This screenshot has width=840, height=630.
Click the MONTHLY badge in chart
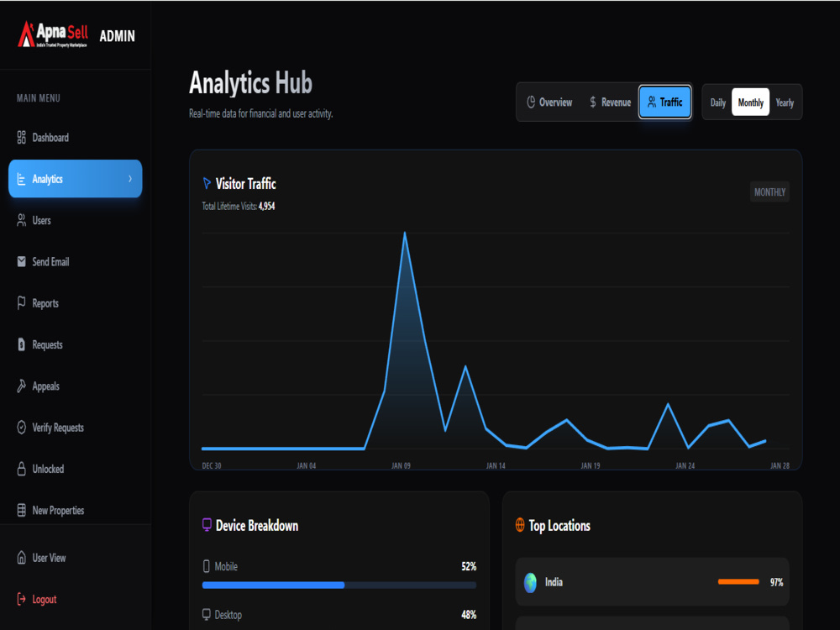click(769, 192)
